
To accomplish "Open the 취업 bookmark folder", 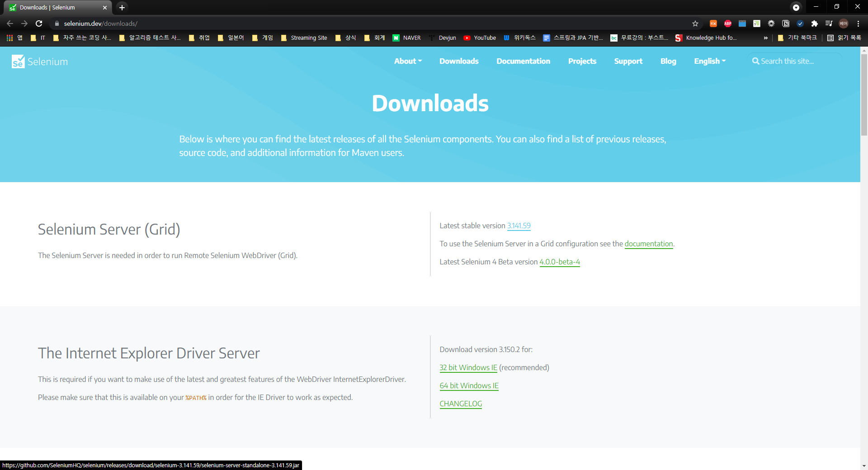I will pyautogui.click(x=199, y=38).
